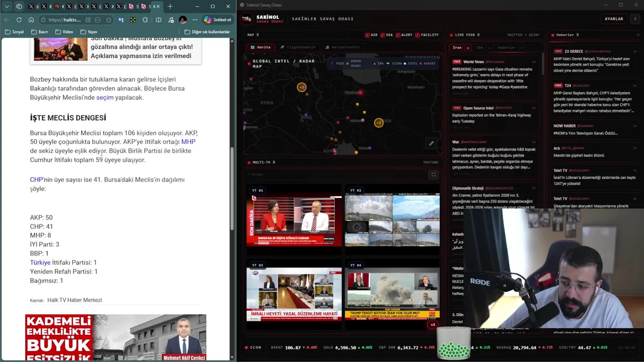This screenshot has height=362, width=644.
Task: Open the Haberler panel menu icon
Action: click(x=578, y=35)
